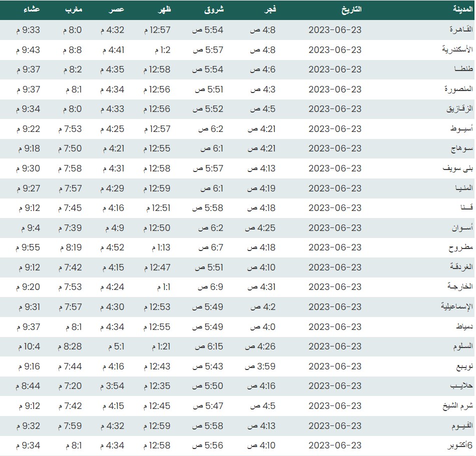Select the أسوان city row label
This screenshot has height=456, width=476.
tap(458, 227)
